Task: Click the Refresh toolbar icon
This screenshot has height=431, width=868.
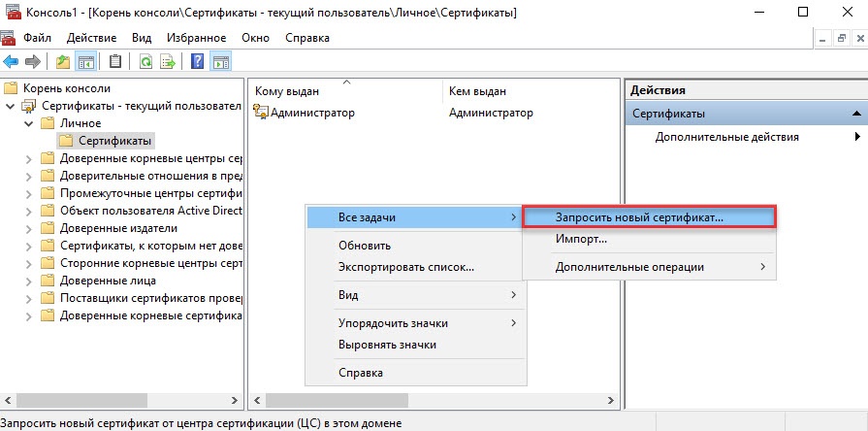Action: [145, 61]
